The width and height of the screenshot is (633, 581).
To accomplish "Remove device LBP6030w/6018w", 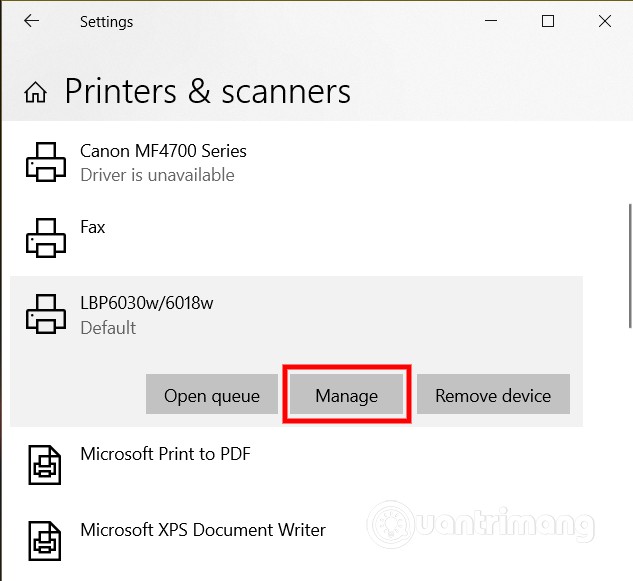I will [493, 394].
